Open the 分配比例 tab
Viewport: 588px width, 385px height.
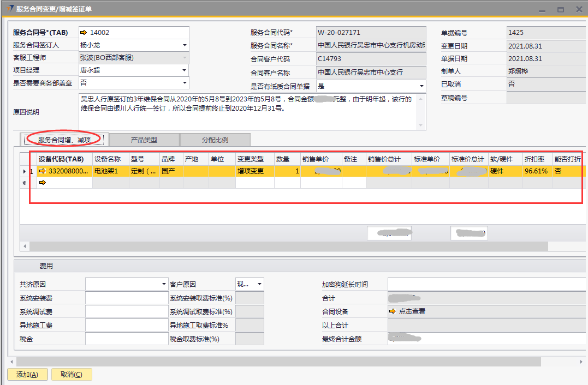click(215, 140)
